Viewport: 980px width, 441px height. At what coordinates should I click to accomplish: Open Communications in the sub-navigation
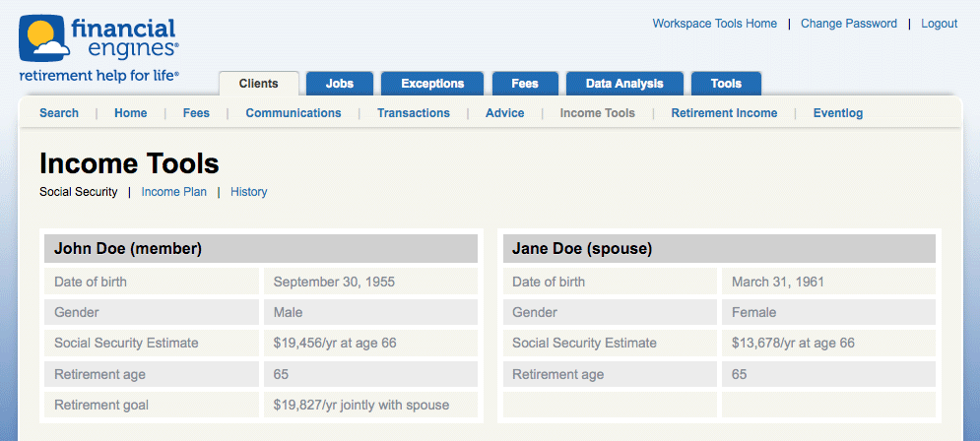tap(294, 113)
